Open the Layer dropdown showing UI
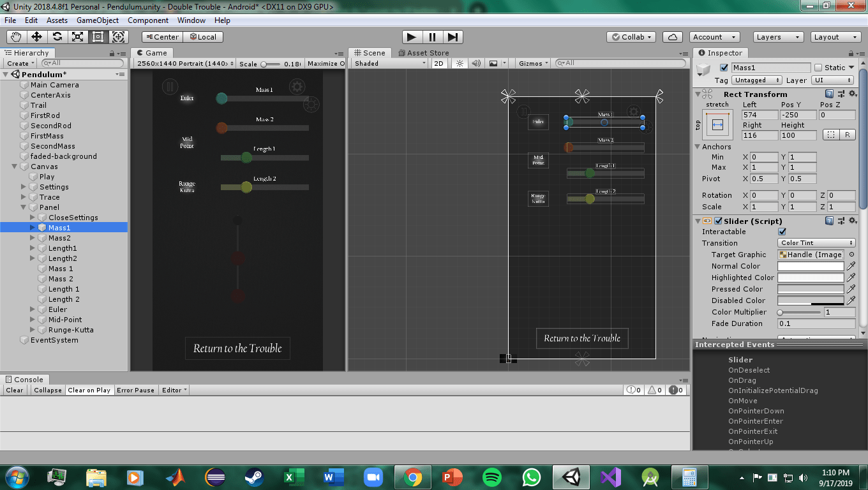This screenshot has width=868, height=490. click(x=832, y=80)
